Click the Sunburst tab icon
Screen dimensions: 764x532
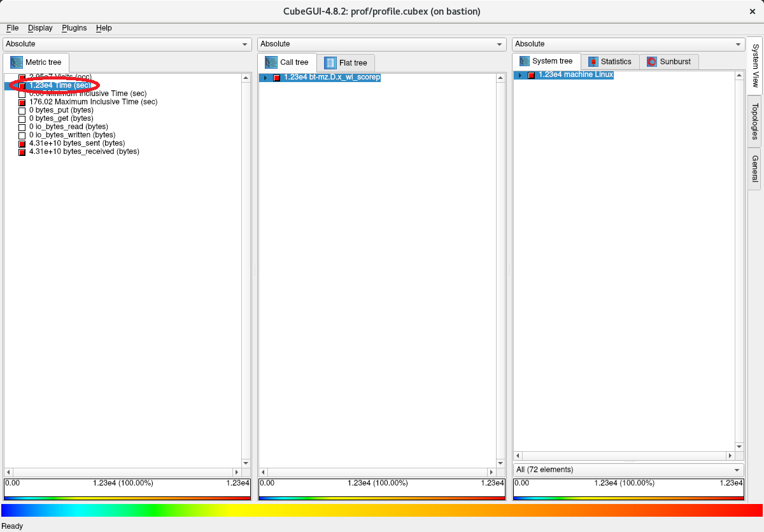pos(652,62)
